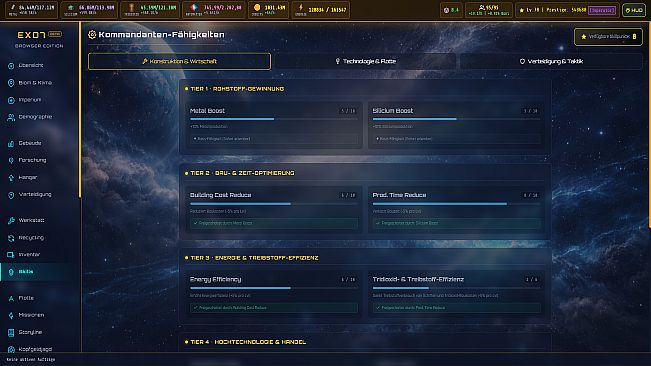Click the Missionen icon
The width and height of the screenshot is (651, 366).
[11, 315]
